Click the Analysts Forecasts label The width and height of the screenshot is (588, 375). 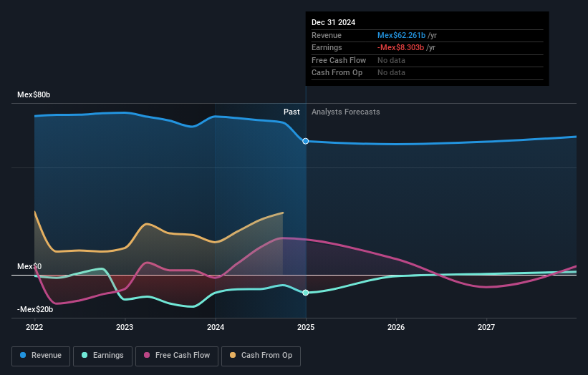(346, 112)
